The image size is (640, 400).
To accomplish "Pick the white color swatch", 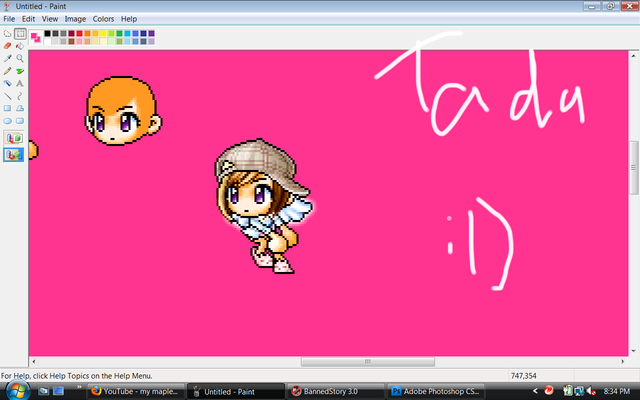I will (x=47, y=41).
